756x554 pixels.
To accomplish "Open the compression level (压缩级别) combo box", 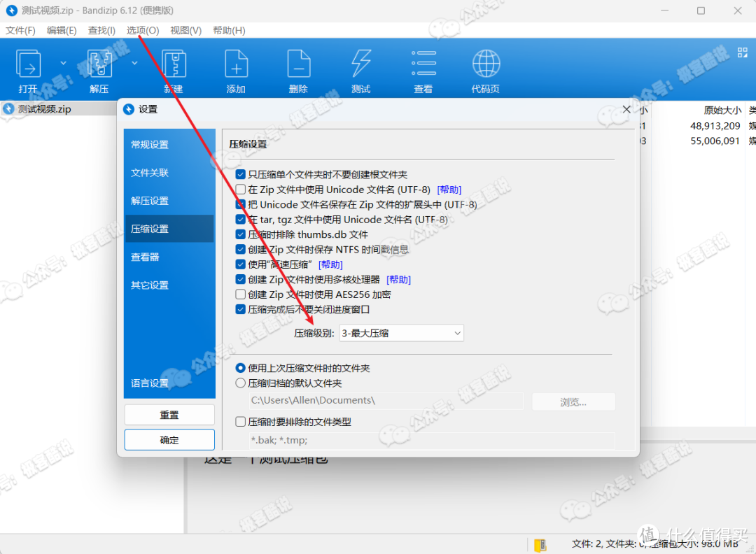I will (402, 333).
